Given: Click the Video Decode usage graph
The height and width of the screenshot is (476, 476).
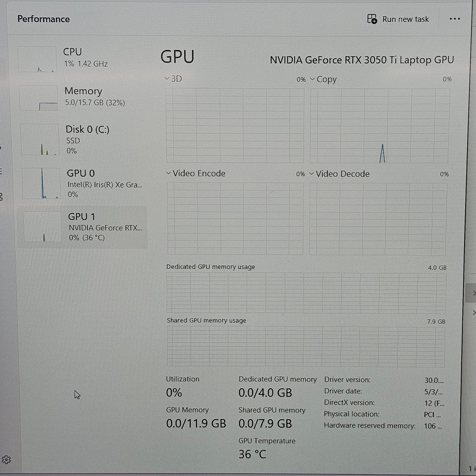Looking at the screenshot, I should pos(378,219).
